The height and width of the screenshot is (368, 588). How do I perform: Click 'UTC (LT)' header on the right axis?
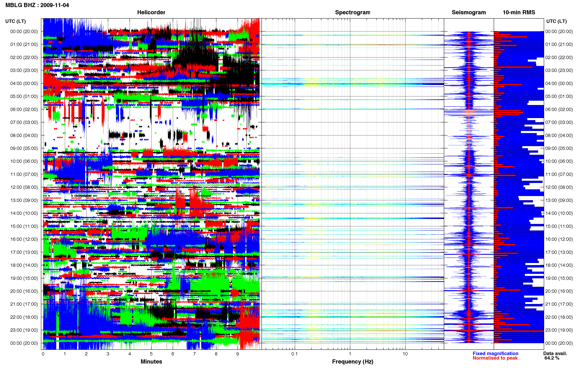tap(556, 21)
